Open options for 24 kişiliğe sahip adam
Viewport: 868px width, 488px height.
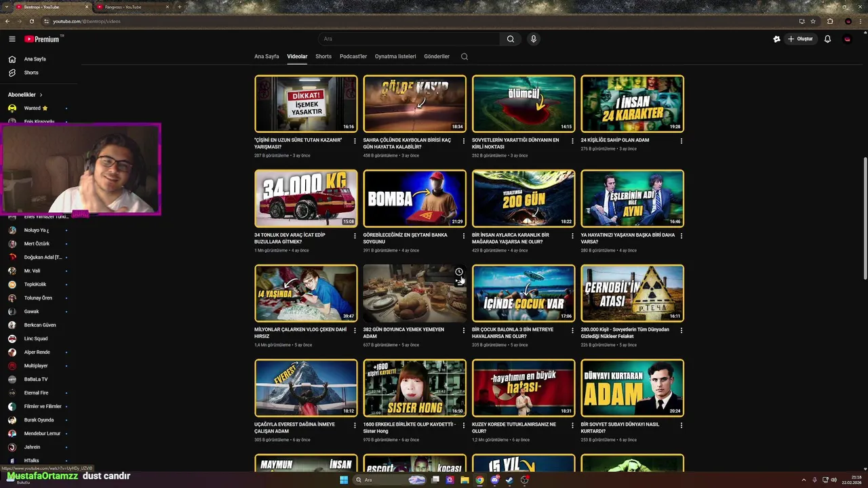tap(682, 141)
